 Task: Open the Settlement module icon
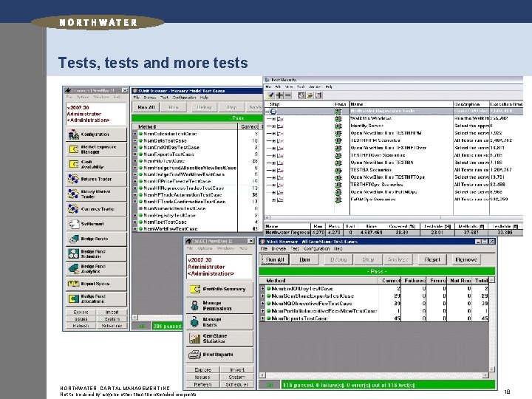click(x=74, y=224)
